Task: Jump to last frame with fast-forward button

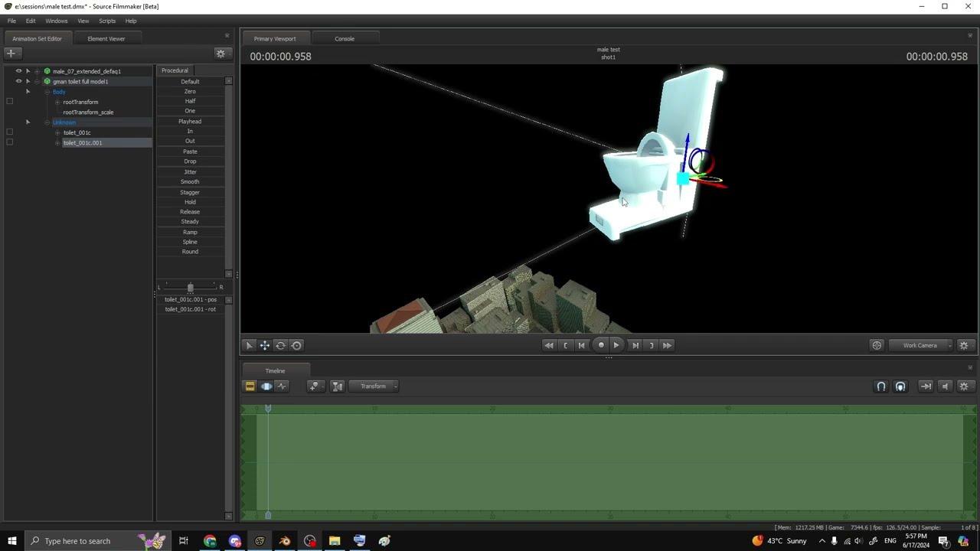Action: pos(667,346)
